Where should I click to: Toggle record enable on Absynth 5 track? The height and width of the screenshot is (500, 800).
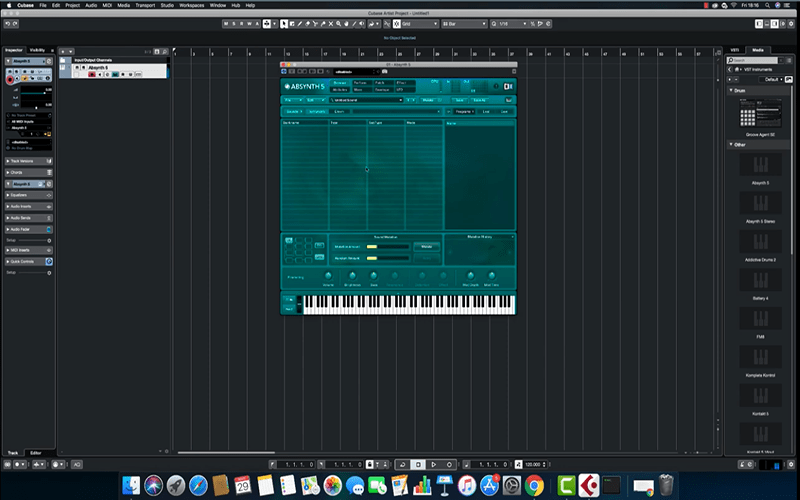pyautogui.click(x=92, y=74)
